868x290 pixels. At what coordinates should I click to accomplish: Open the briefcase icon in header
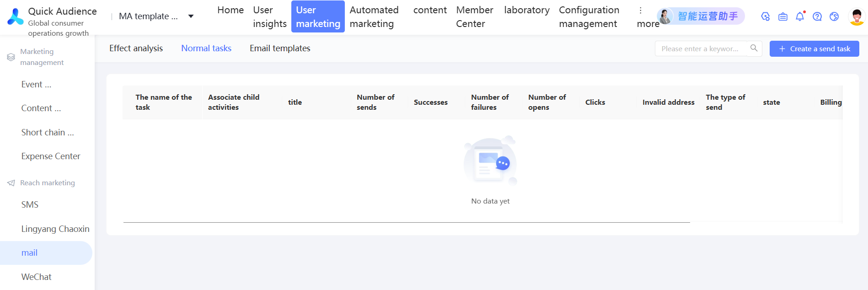(x=783, y=16)
